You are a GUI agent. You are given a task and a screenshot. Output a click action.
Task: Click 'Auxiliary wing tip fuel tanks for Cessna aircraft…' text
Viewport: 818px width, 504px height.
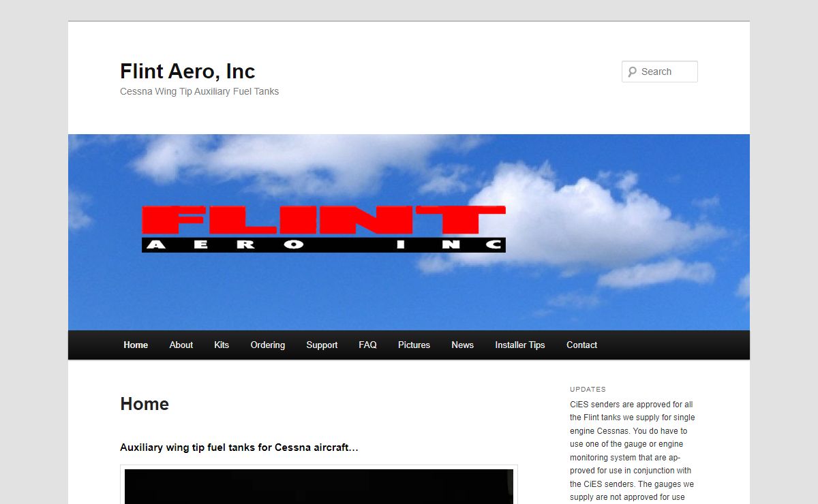pyautogui.click(x=239, y=447)
